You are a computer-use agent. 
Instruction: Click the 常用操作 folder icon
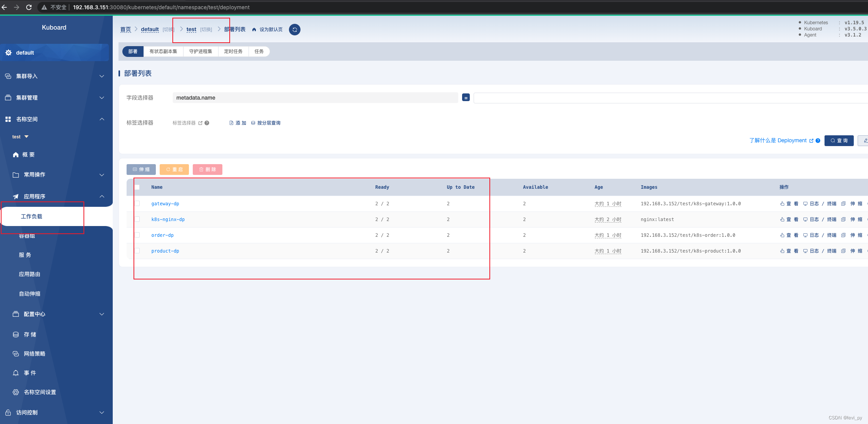(16, 175)
